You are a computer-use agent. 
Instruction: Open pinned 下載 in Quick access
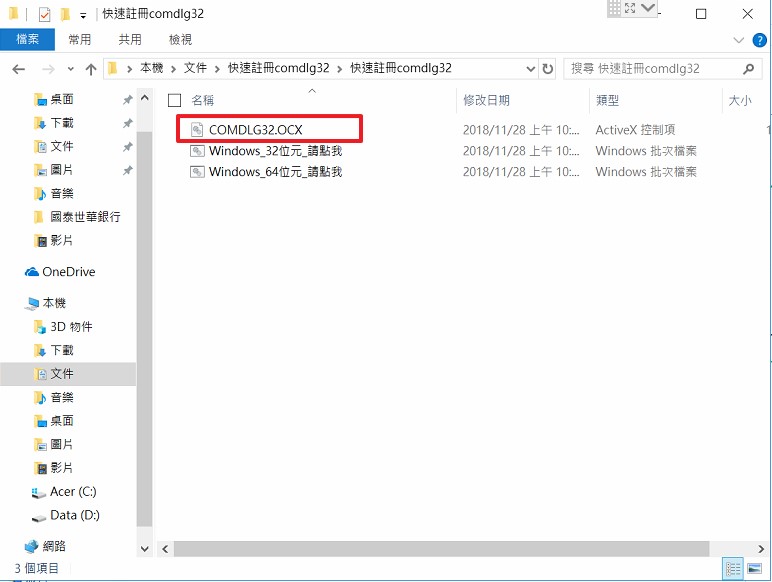click(62, 123)
